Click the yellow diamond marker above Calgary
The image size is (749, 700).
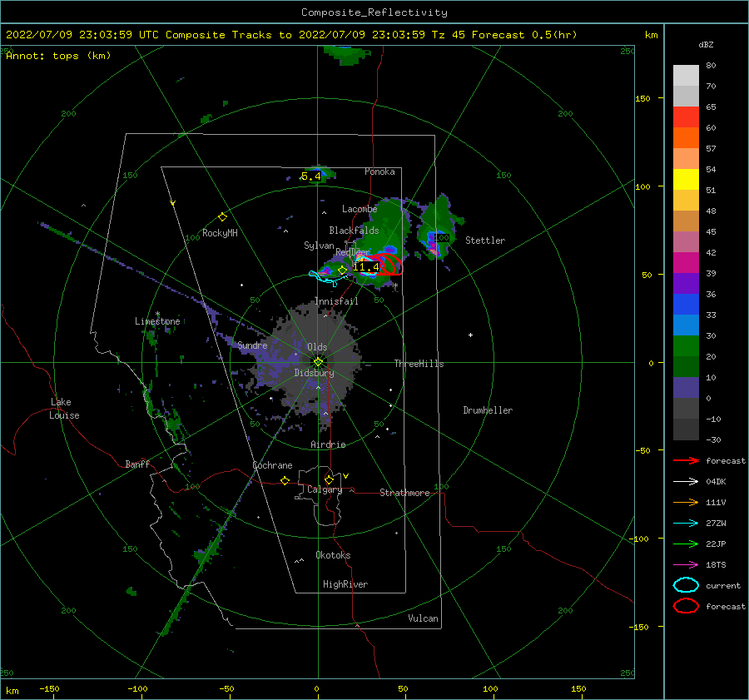[x=329, y=479]
